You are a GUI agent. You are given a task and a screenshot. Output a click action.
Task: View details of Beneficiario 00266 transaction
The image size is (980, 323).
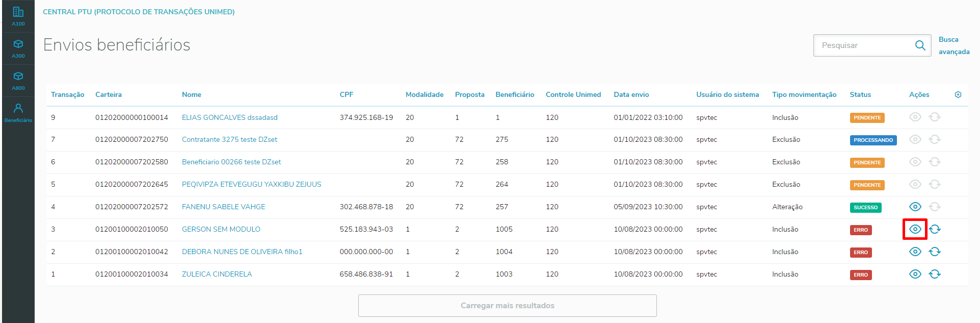pyautogui.click(x=915, y=162)
